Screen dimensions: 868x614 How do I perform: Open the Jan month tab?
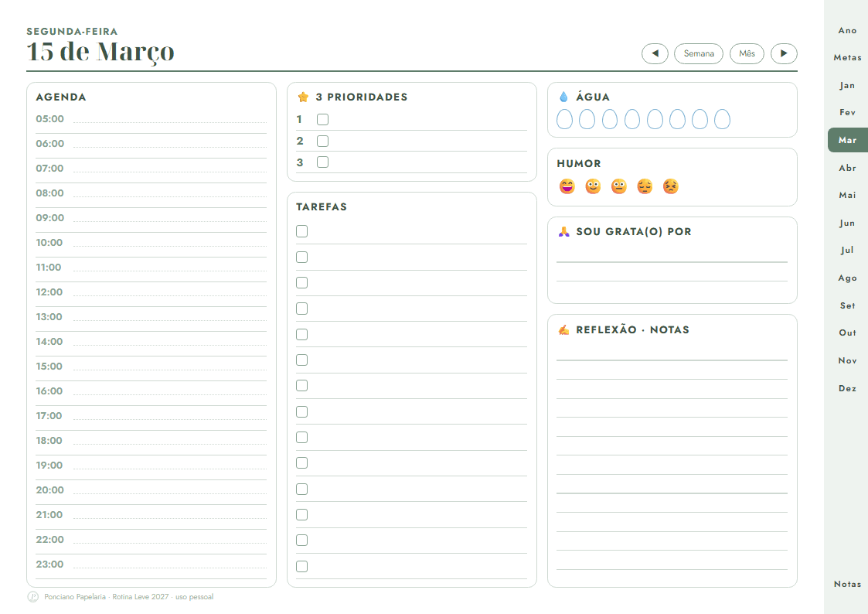pos(848,85)
